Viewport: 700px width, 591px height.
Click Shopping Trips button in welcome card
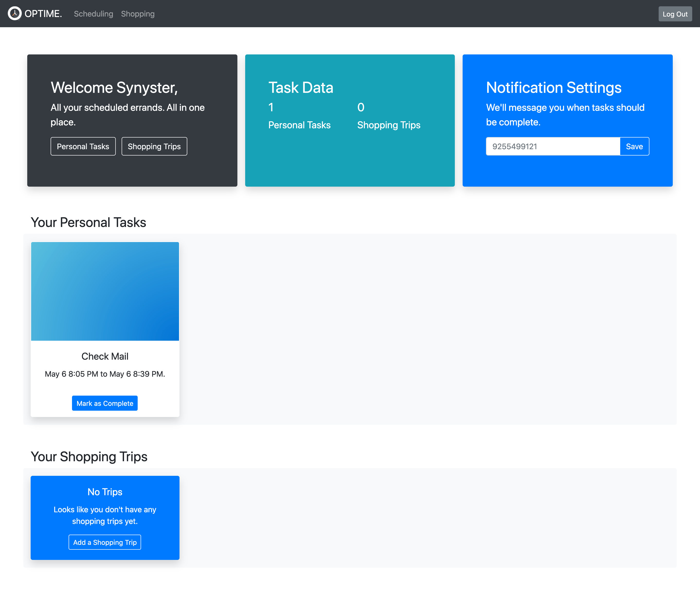pos(154,146)
